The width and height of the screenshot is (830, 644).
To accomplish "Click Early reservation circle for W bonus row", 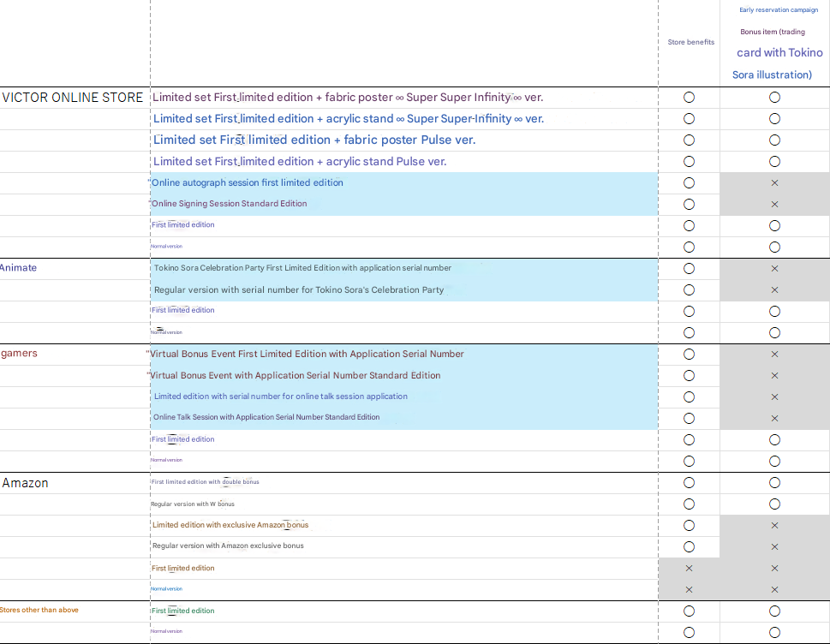I will click(774, 504).
